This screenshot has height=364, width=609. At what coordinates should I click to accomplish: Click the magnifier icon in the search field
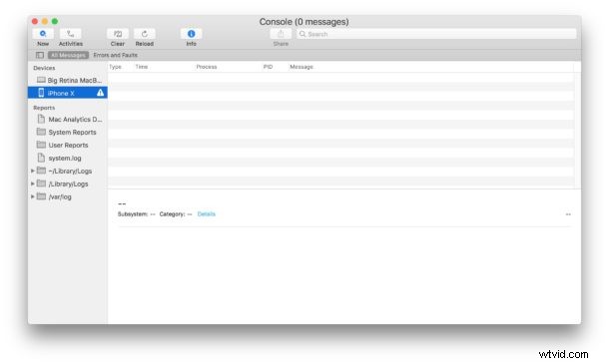click(x=303, y=34)
